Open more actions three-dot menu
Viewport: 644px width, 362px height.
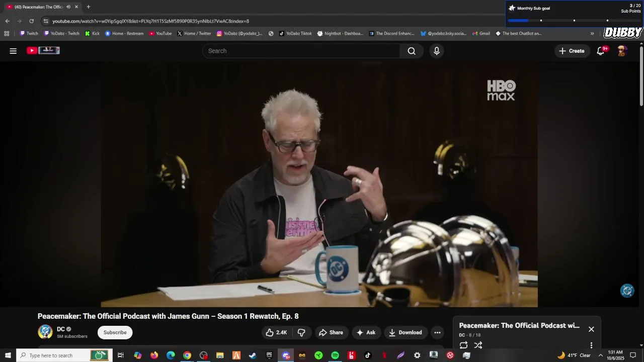pos(437,332)
